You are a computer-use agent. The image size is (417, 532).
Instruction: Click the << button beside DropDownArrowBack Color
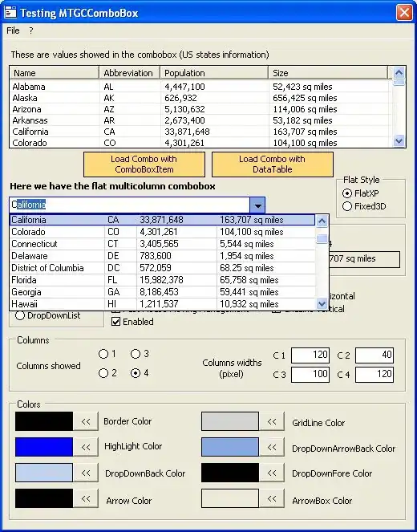(x=272, y=447)
